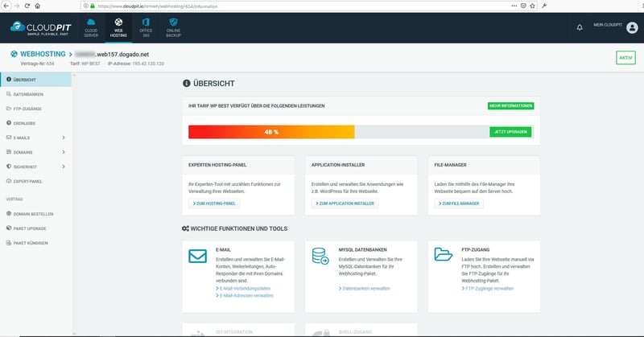The image size is (644, 337).
Task: Click the E-Mail envelope icon
Action: [x=196, y=257]
